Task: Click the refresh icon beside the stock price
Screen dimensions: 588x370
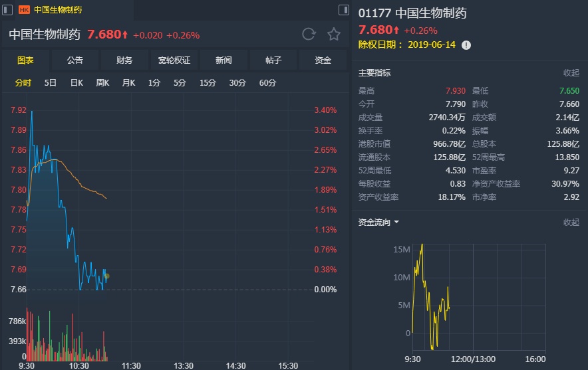Action: click(309, 35)
